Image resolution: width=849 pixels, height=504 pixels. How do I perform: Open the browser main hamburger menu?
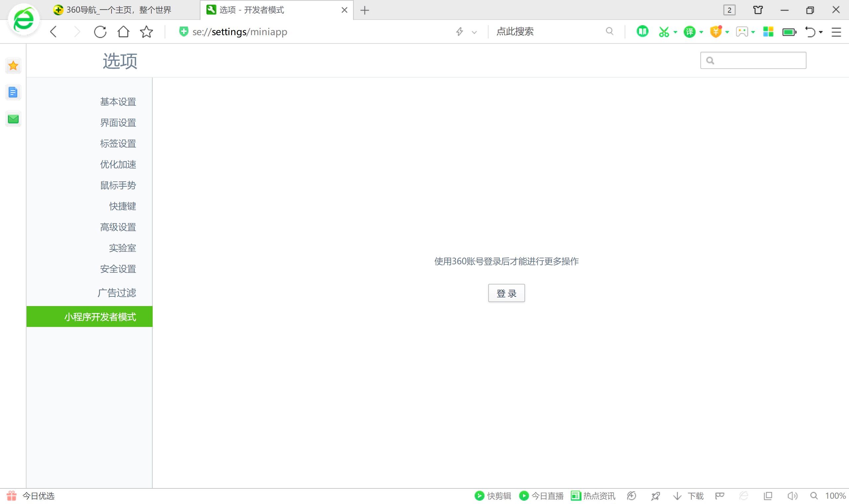click(x=836, y=32)
